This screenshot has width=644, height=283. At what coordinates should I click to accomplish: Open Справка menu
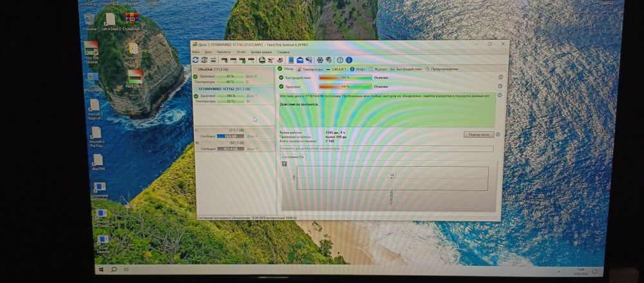pos(283,52)
